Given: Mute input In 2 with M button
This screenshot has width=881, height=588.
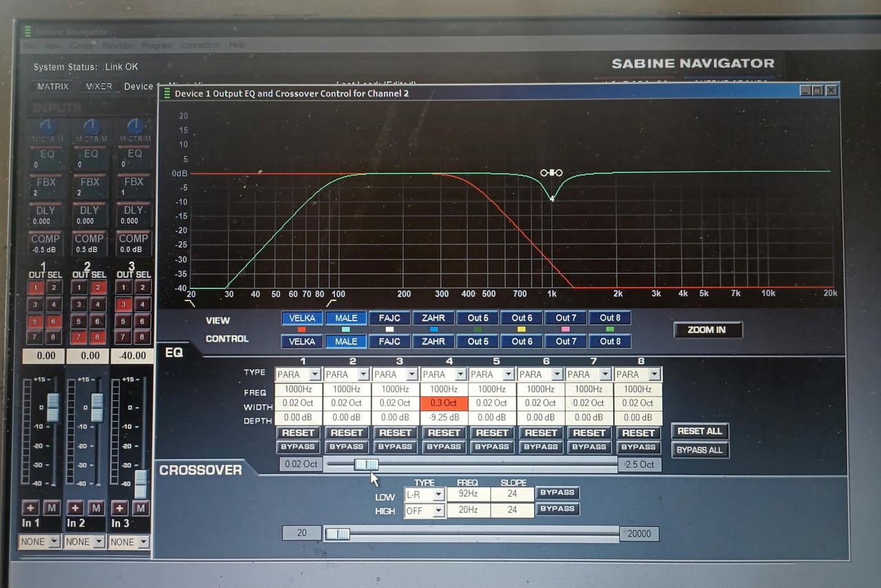Looking at the screenshot, I should [x=96, y=508].
